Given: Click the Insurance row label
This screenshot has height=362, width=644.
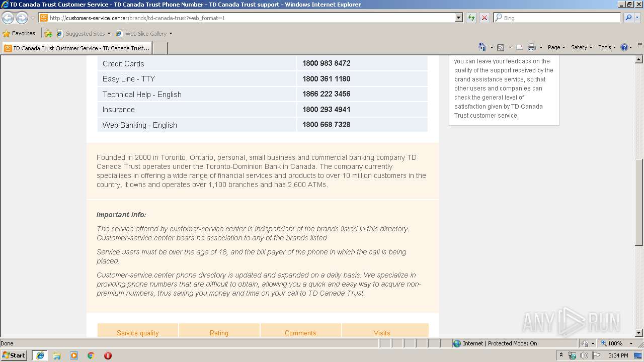Looking at the screenshot, I should pos(119,110).
